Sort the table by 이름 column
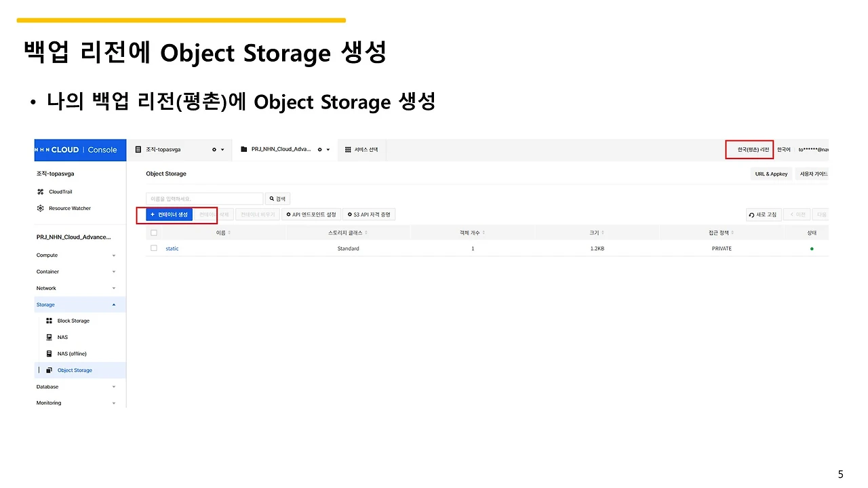Image resolution: width=868 pixels, height=488 pixels. pyautogui.click(x=223, y=232)
